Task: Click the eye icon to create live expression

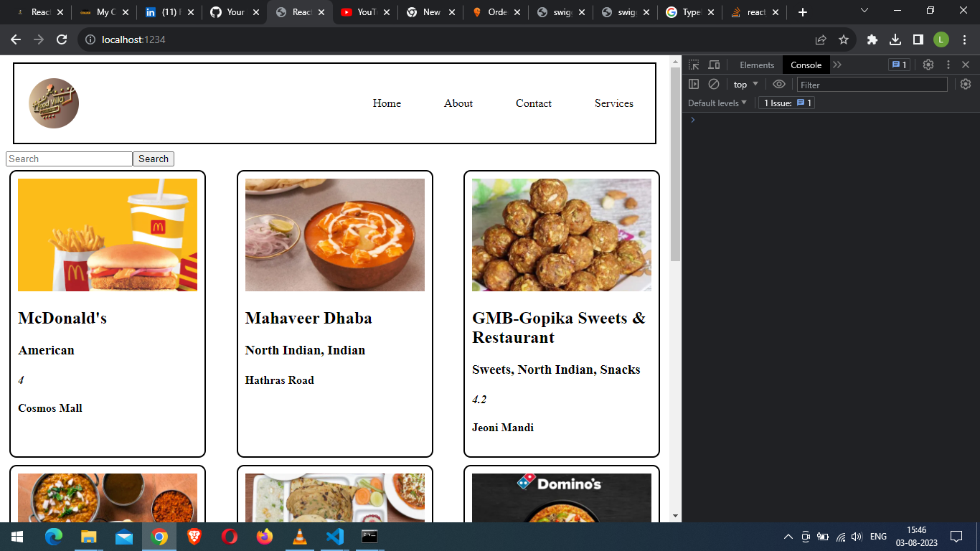Action: (779, 84)
